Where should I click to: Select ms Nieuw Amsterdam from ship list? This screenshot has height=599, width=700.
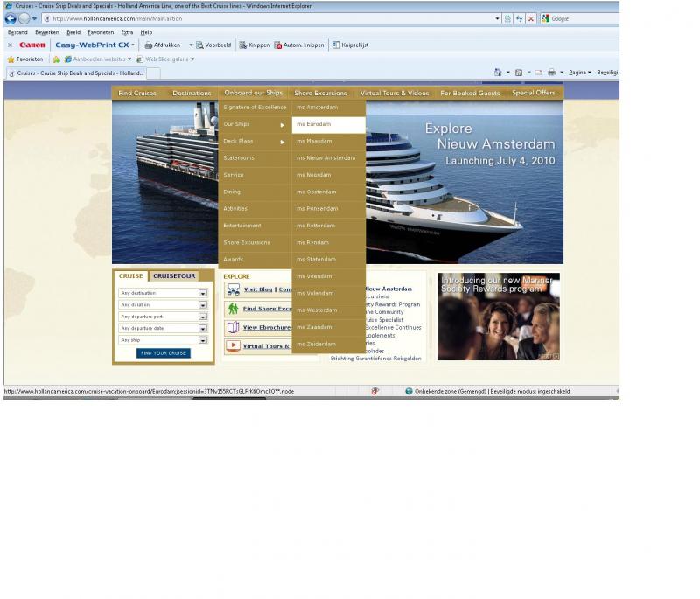[329, 158]
